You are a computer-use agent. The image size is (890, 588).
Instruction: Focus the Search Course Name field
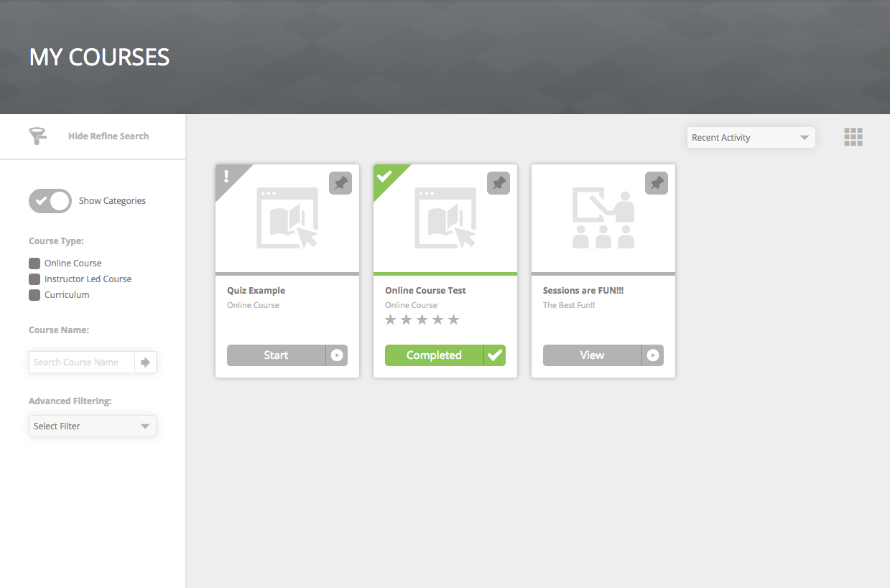pyautogui.click(x=82, y=363)
